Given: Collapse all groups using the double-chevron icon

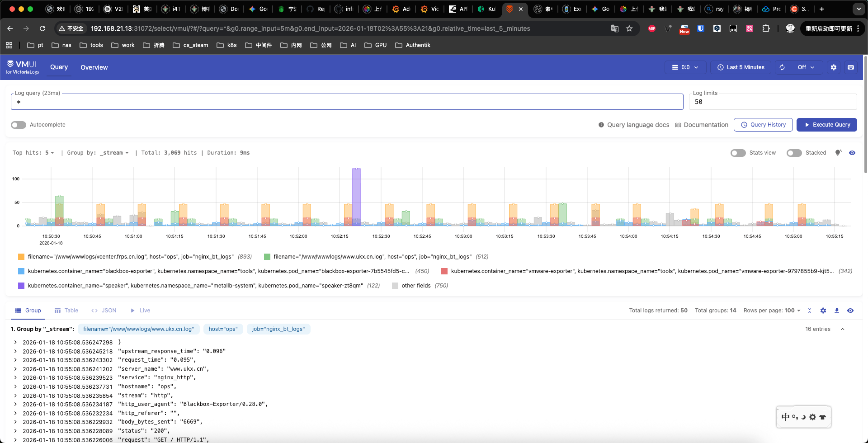Looking at the screenshot, I should [x=810, y=311].
